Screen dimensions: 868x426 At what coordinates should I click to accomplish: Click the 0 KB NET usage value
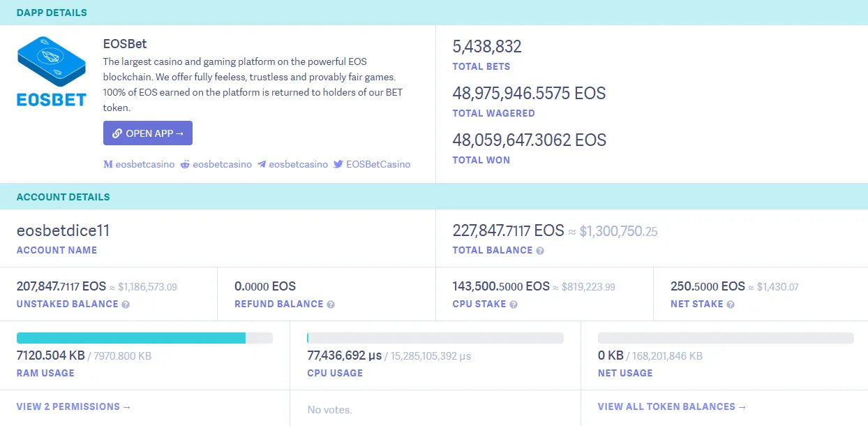point(611,355)
